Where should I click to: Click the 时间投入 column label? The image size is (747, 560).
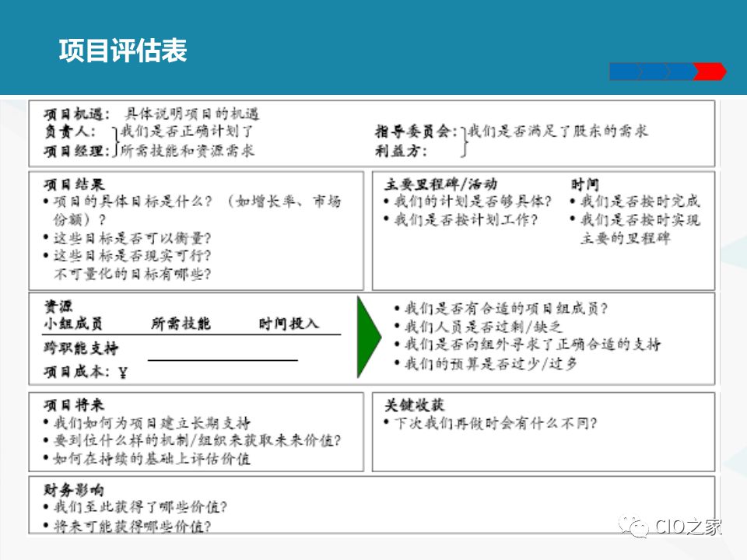[289, 324]
